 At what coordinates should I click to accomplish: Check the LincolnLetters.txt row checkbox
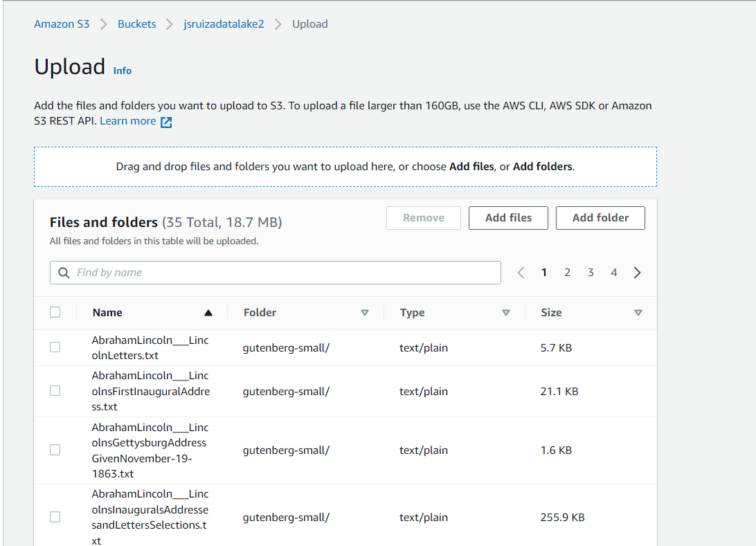click(55, 347)
